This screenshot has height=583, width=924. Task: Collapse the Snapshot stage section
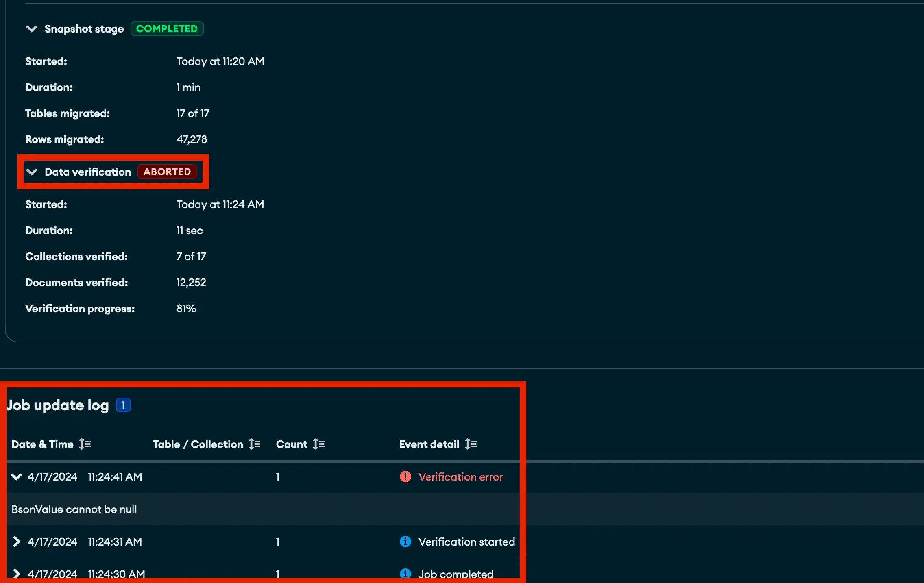coord(32,28)
